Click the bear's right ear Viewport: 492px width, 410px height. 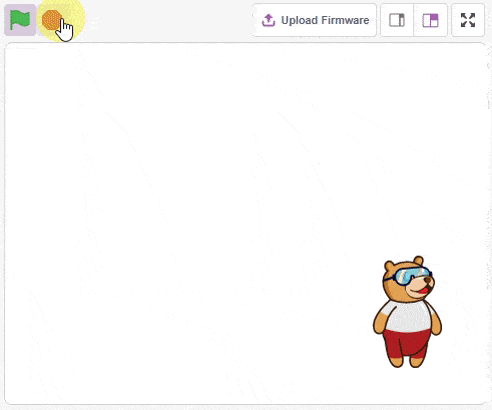coord(418,261)
